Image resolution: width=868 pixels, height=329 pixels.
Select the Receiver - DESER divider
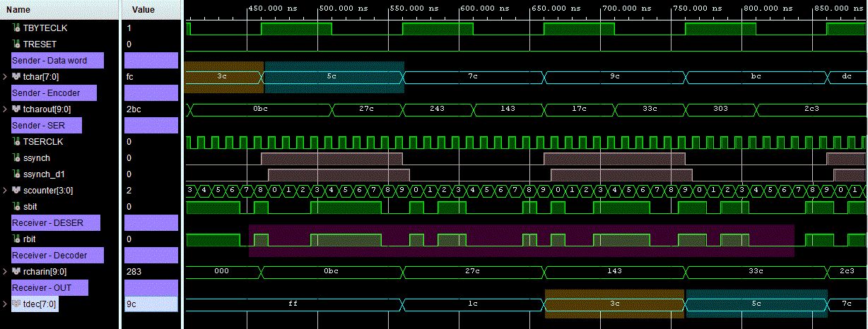[x=55, y=223]
